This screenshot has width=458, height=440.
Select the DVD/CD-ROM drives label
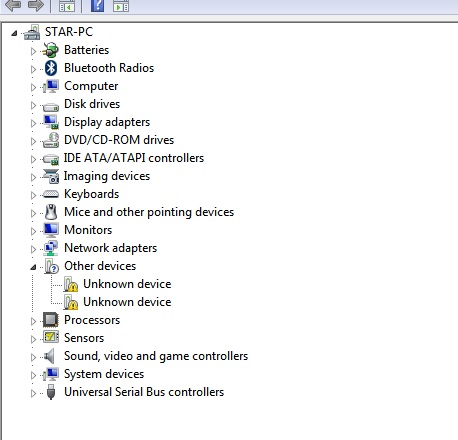[x=119, y=140]
